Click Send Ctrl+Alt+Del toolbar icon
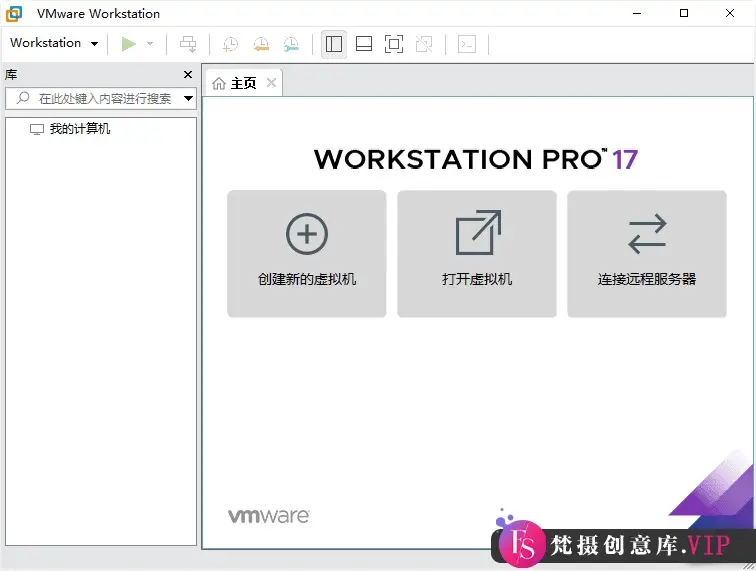 (188, 44)
